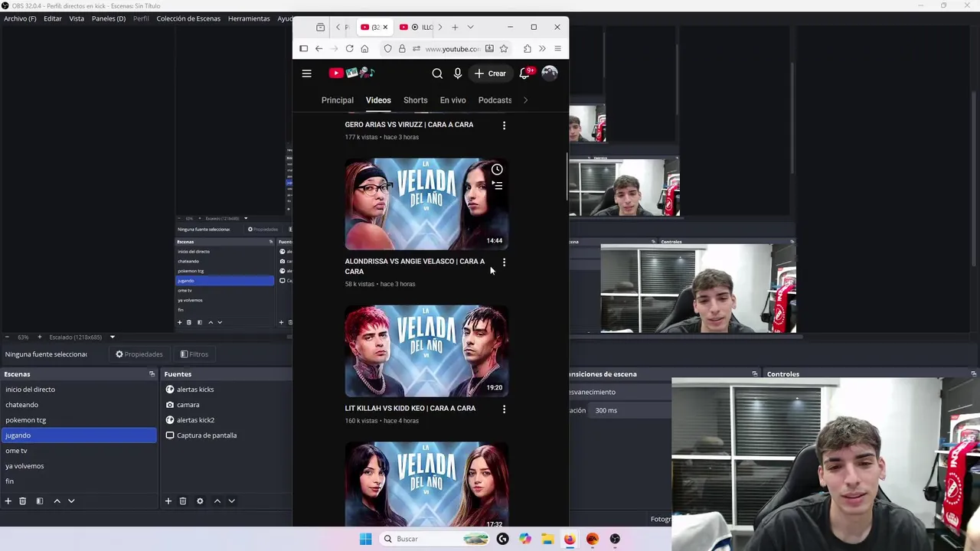Image resolution: width=980 pixels, height=551 pixels.
Task: Click Filtros button in OBS
Action: [x=194, y=354]
